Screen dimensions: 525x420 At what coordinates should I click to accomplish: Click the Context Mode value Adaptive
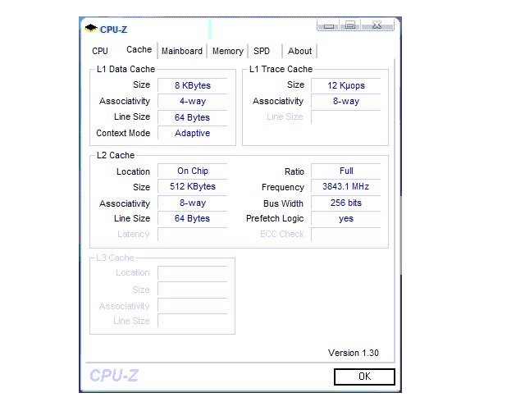(x=193, y=133)
